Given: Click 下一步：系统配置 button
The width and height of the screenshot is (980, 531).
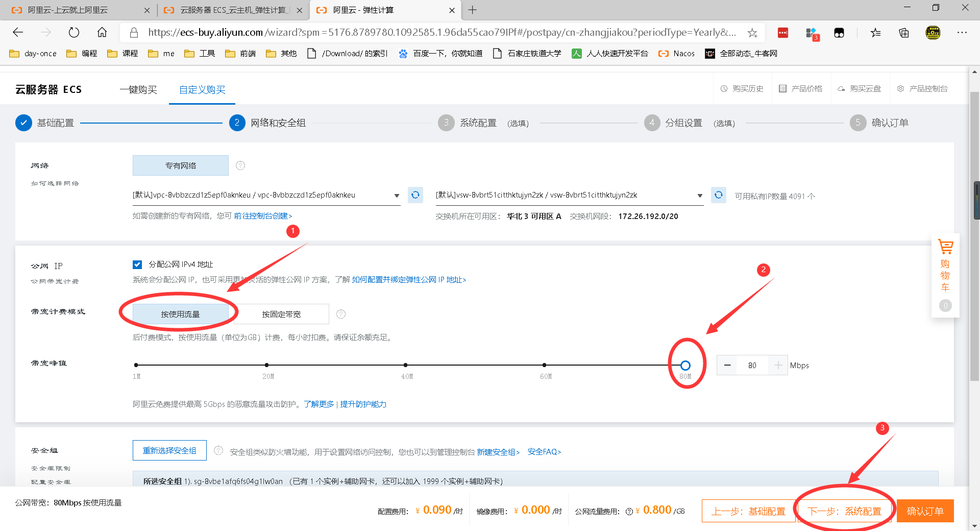Looking at the screenshot, I should click(x=844, y=511).
